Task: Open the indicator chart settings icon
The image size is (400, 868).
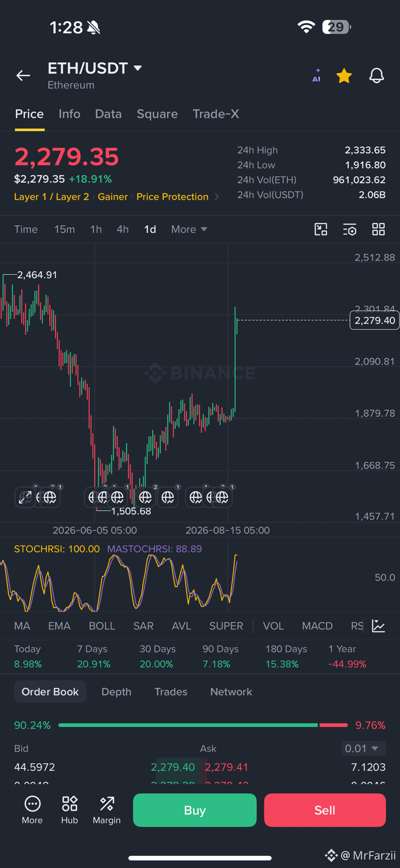Action: point(379,626)
